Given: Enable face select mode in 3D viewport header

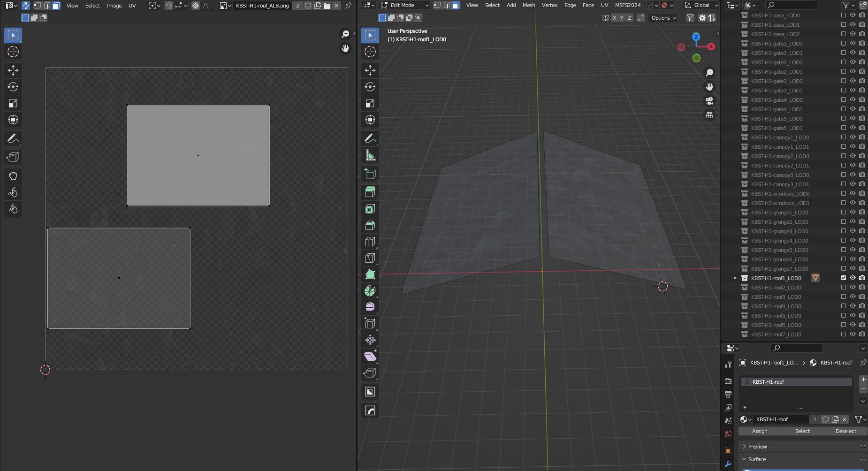Looking at the screenshot, I should click(456, 5).
